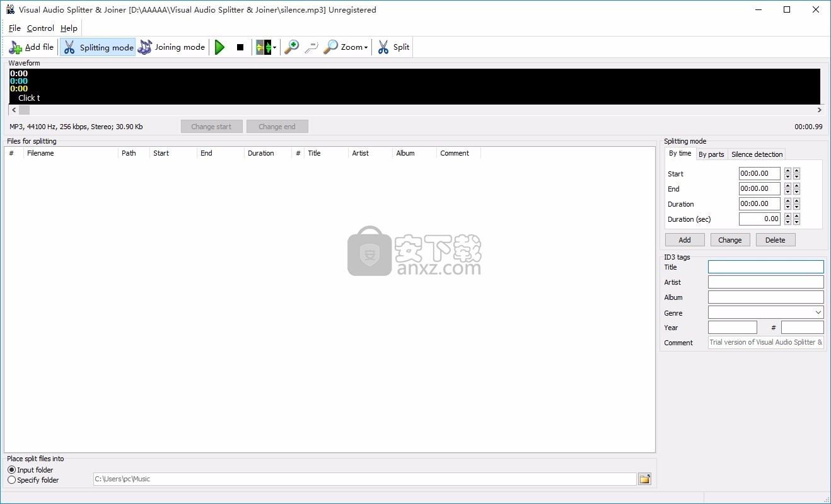The height and width of the screenshot is (504, 831).
Task: Click the Change start button
Action: pos(211,127)
